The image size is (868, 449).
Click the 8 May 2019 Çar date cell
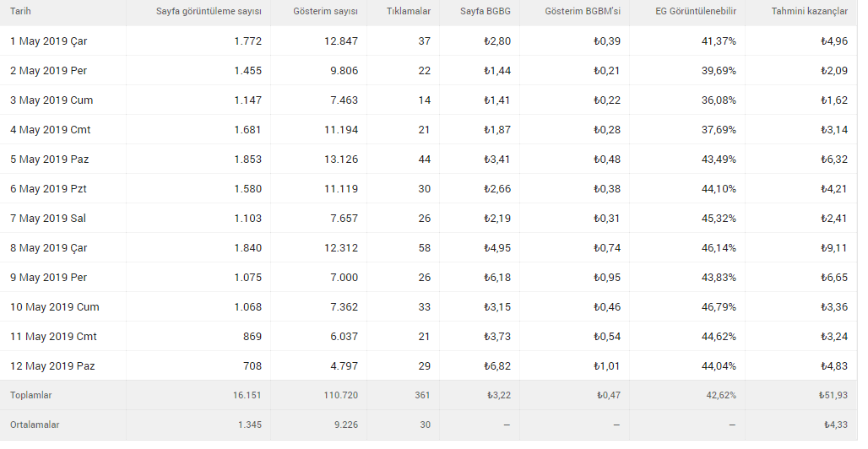[49, 248]
